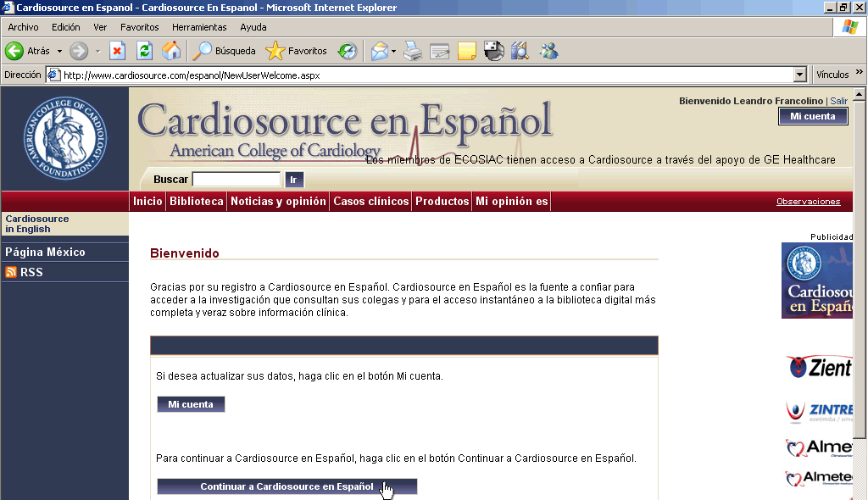Screen dimensions: 868x500
Task: Click the Vínculos toolbar label
Action: tap(832, 75)
